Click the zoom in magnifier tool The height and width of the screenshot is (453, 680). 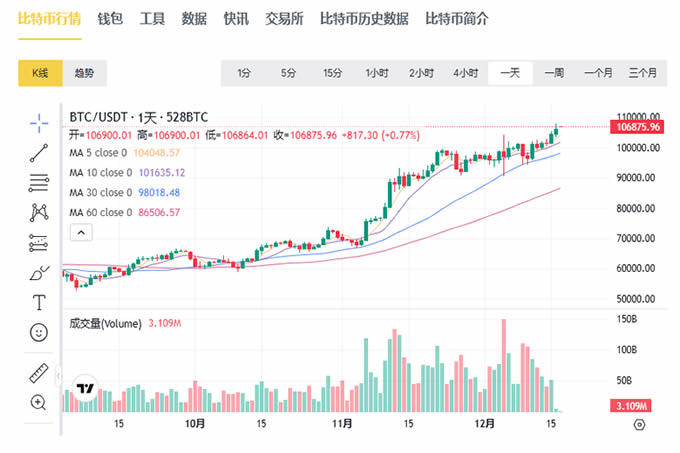click(x=39, y=403)
